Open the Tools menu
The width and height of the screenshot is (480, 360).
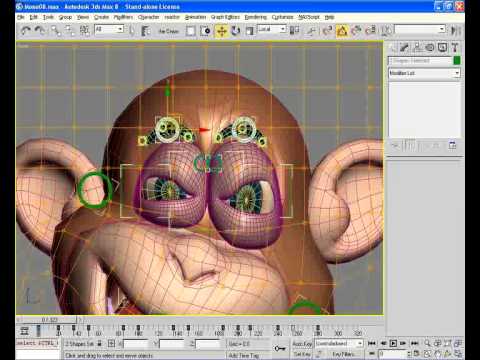pyautogui.click(x=48, y=17)
